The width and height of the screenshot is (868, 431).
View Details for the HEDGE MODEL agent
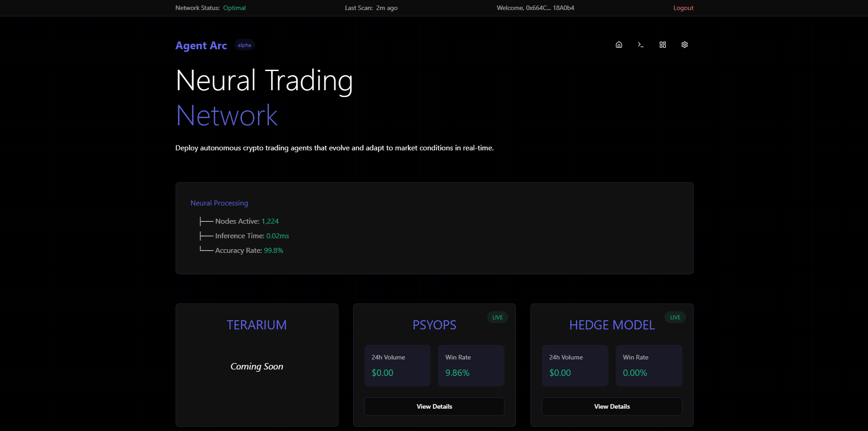pos(612,406)
